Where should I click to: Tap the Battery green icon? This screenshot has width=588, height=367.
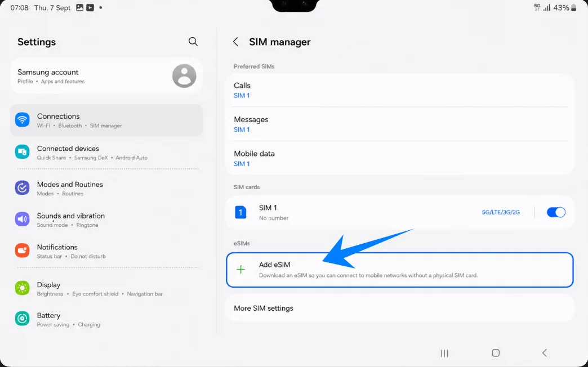coord(22,319)
